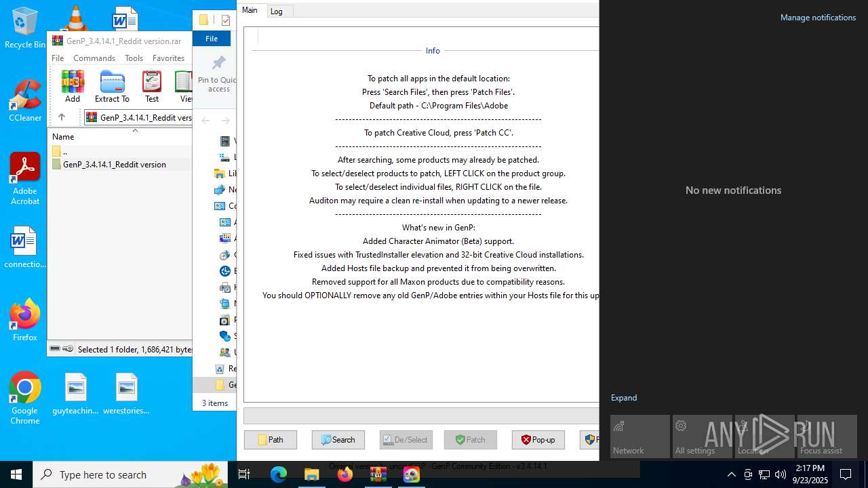Select the guyteachin... image file on desktop
Image resolution: width=868 pixels, height=488 pixels.
pyautogui.click(x=75, y=394)
